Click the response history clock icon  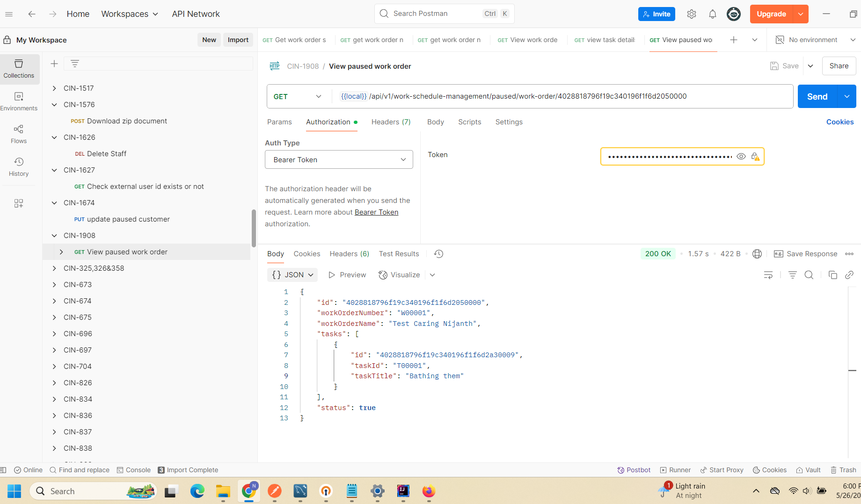pyautogui.click(x=438, y=254)
